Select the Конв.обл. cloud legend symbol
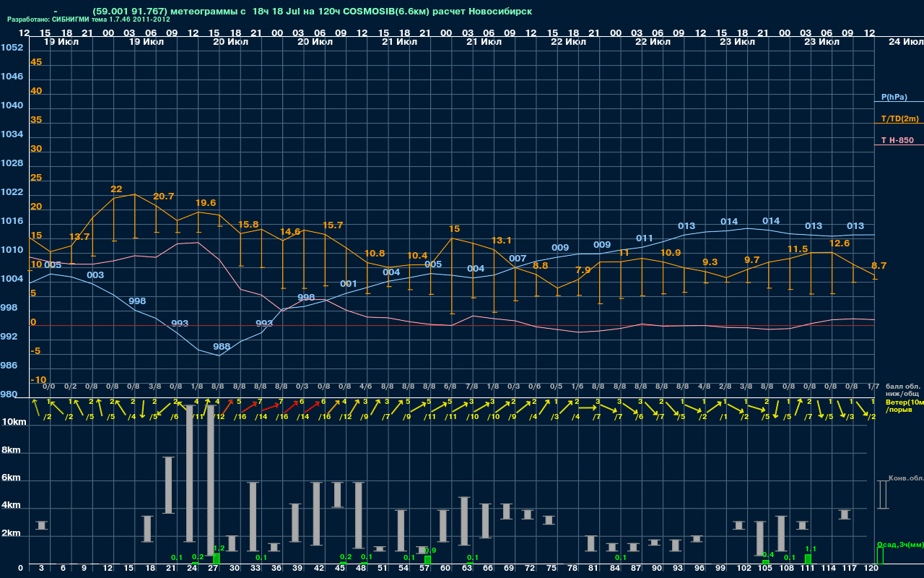The image size is (924, 578). click(882, 495)
